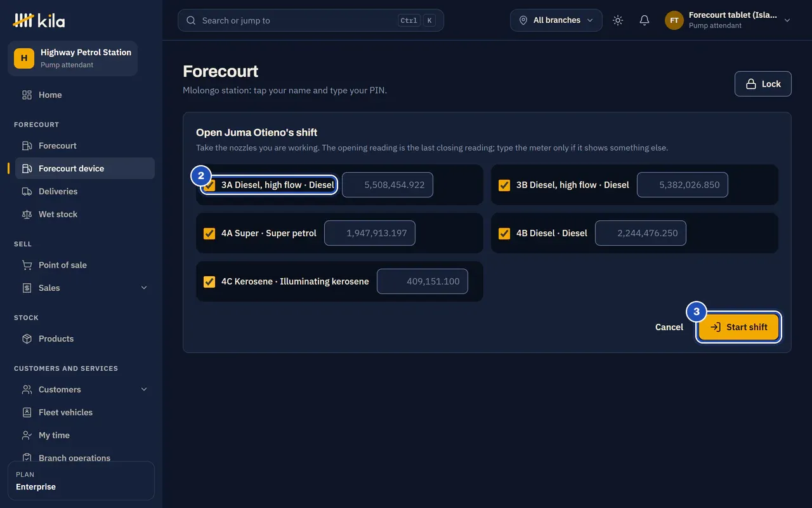Image resolution: width=812 pixels, height=508 pixels.
Task: Open Wet stock in sidebar
Action: click(x=85, y=214)
